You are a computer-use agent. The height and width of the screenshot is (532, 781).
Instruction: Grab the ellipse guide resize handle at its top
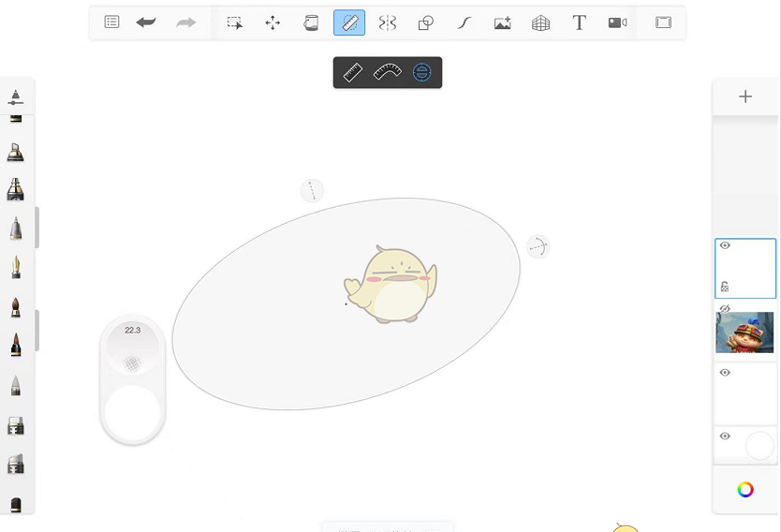312,191
